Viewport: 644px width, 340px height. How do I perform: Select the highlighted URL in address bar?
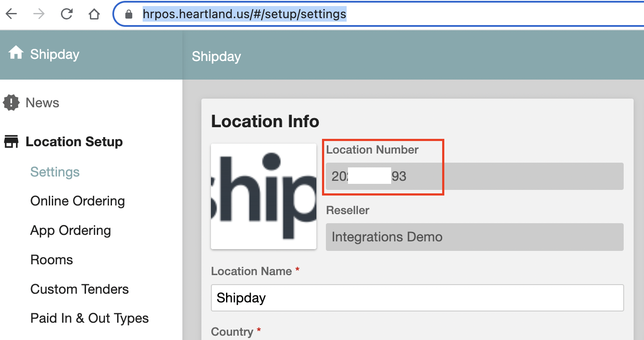click(x=244, y=13)
